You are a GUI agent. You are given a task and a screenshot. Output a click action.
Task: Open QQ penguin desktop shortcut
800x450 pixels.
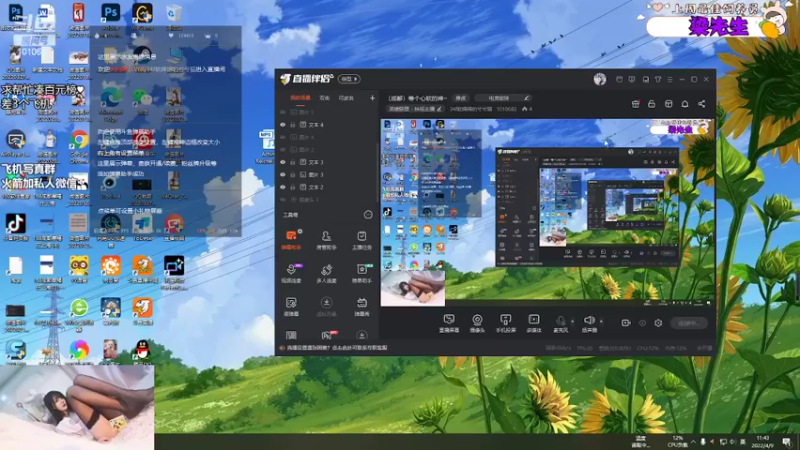(142, 352)
